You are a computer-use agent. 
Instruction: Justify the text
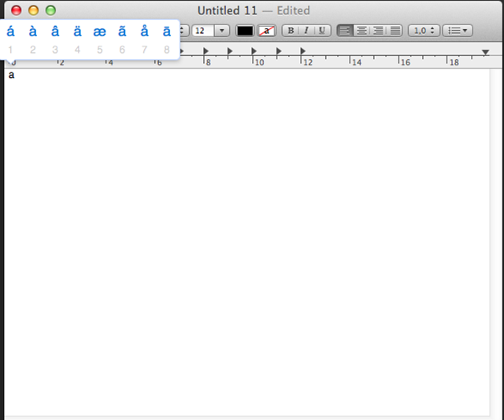pos(395,31)
